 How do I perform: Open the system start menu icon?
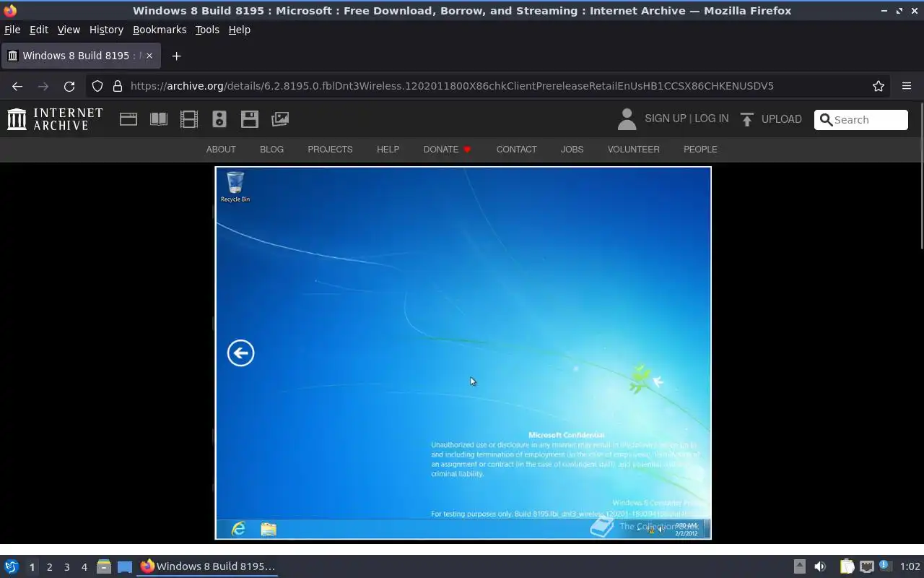pyautogui.click(x=12, y=566)
